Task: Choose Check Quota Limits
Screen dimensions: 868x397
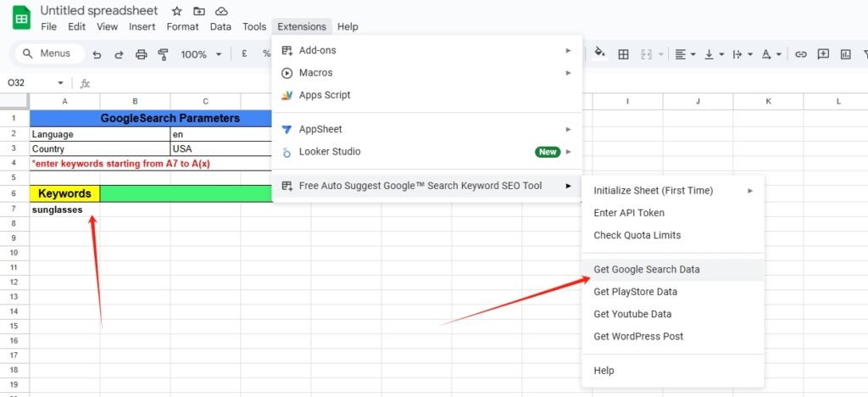Action: (x=672, y=235)
